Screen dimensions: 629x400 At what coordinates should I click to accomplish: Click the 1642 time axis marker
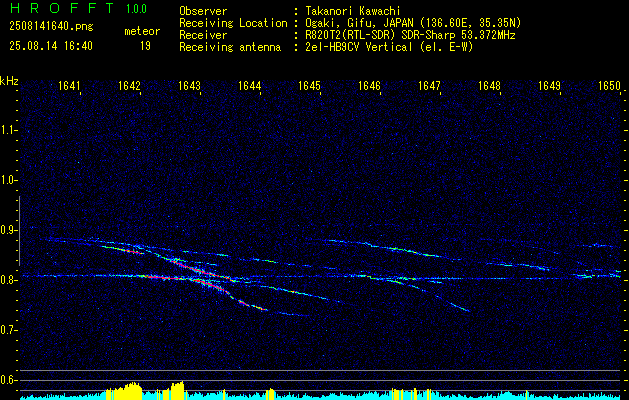point(129,86)
